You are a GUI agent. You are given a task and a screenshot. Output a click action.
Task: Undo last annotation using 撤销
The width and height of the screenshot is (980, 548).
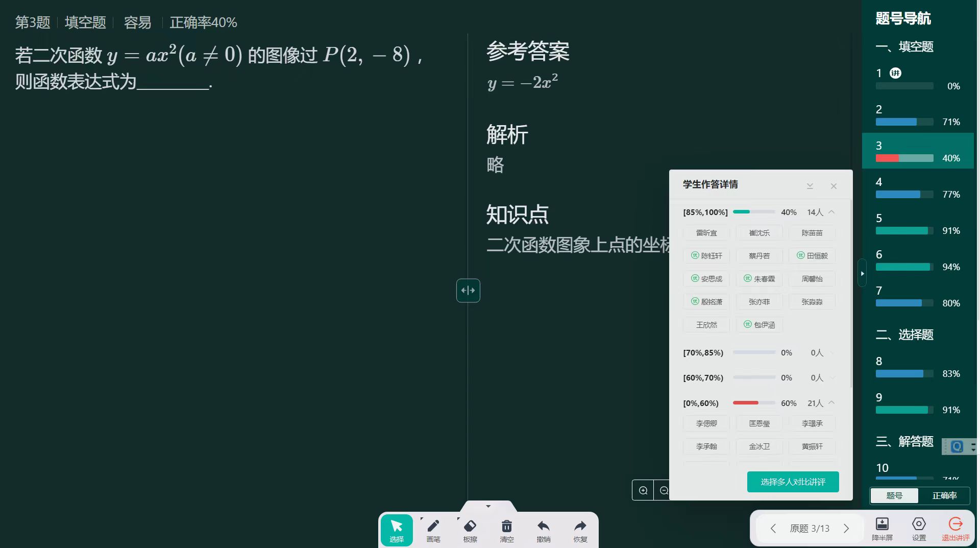coord(543,530)
